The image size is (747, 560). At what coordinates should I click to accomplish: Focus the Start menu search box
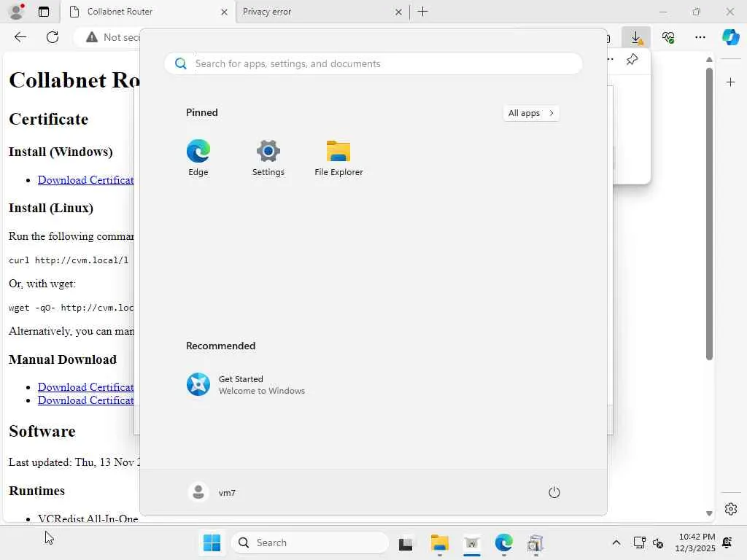[373, 64]
